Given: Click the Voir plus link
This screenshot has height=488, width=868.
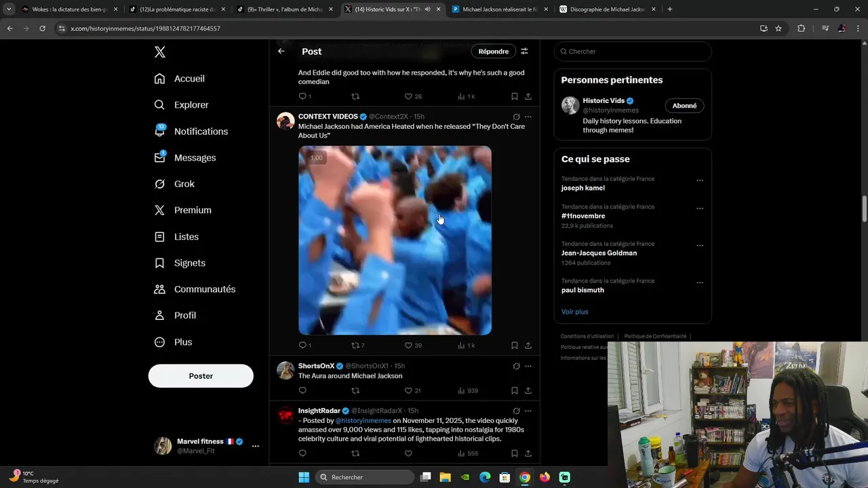Looking at the screenshot, I should coord(574,312).
